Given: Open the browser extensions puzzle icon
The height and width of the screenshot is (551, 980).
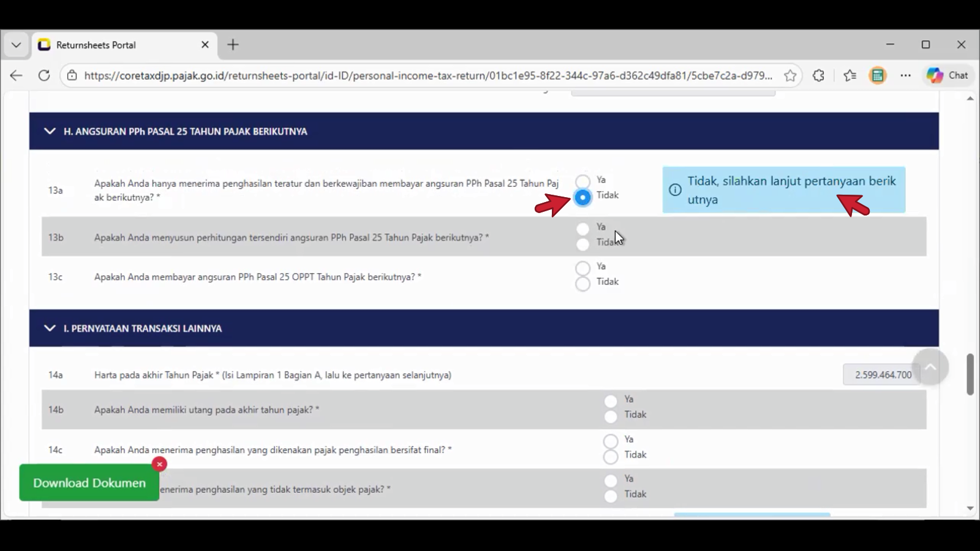Looking at the screenshot, I should point(818,75).
